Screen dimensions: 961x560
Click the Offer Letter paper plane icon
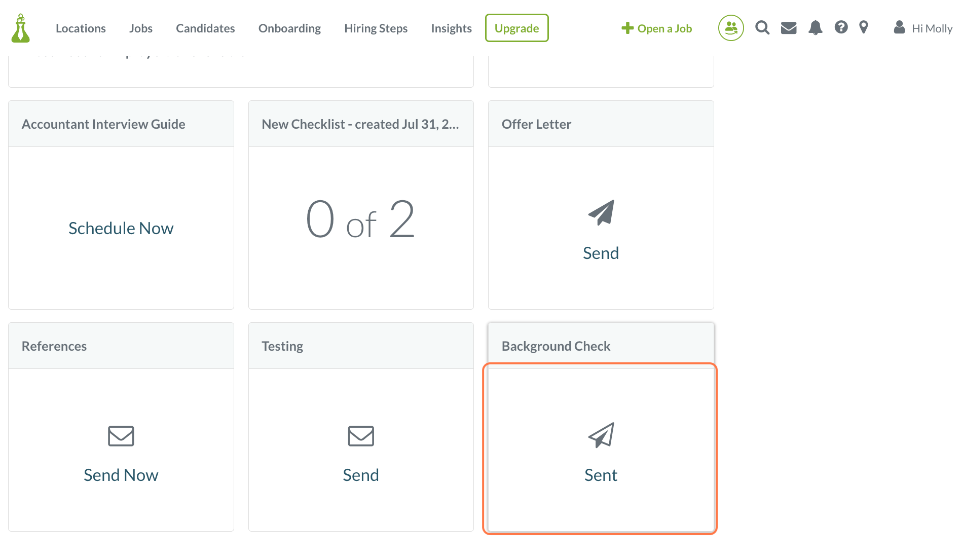601,212
